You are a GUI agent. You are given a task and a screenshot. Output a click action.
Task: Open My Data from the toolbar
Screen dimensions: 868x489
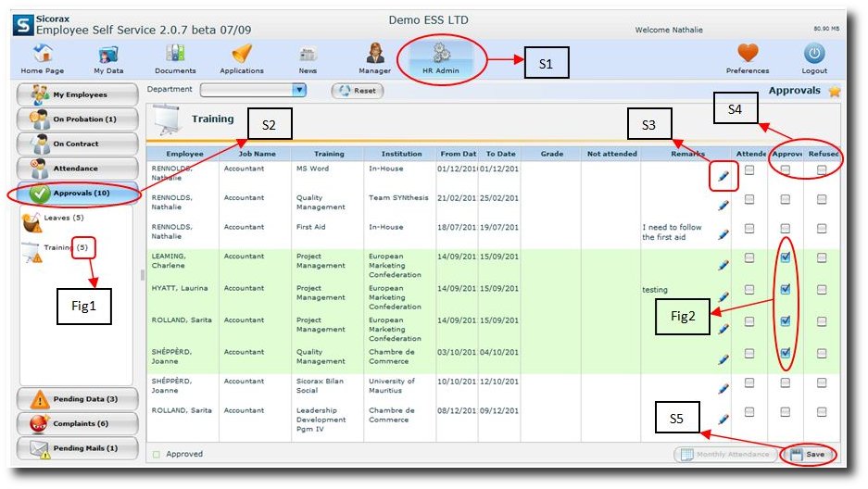coord(108,56)
